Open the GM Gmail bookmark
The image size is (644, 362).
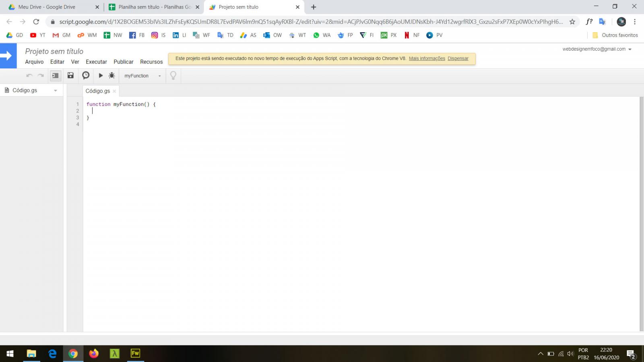coord(61,35)
